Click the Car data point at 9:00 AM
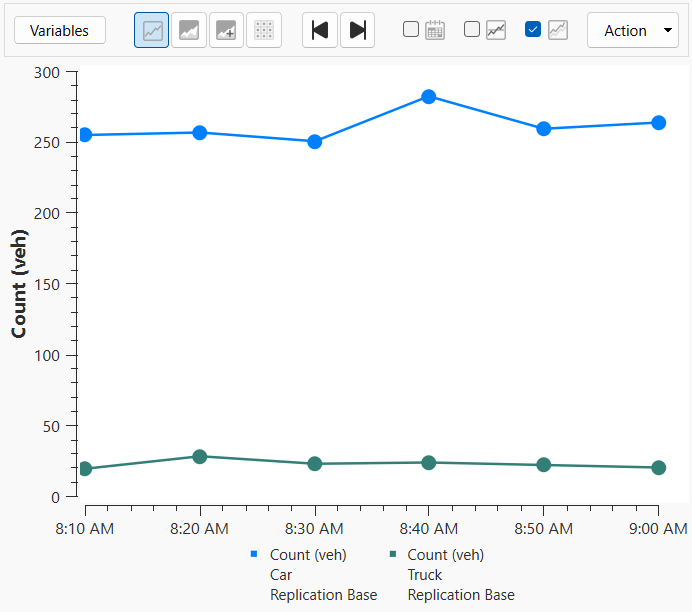Image resolution: width=692 pixels, height=612 pixels. point(658,123)
